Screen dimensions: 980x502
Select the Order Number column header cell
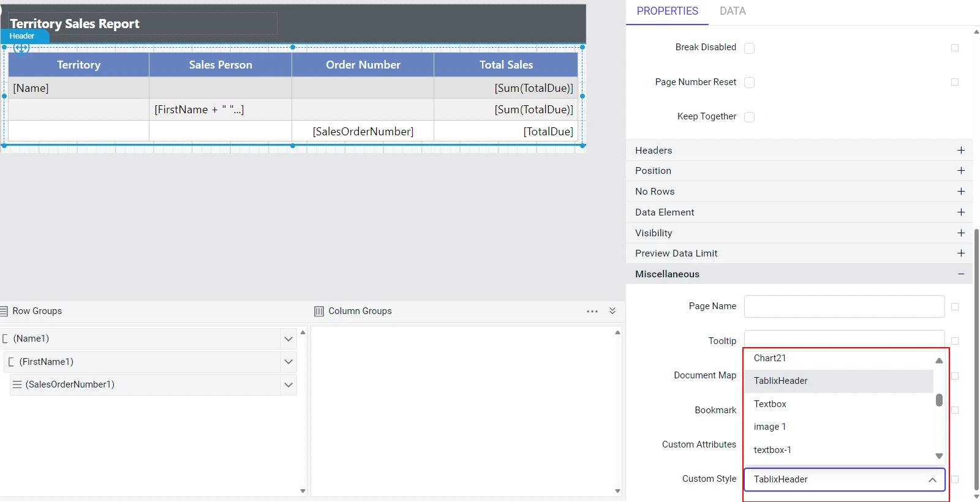point(363,65)
